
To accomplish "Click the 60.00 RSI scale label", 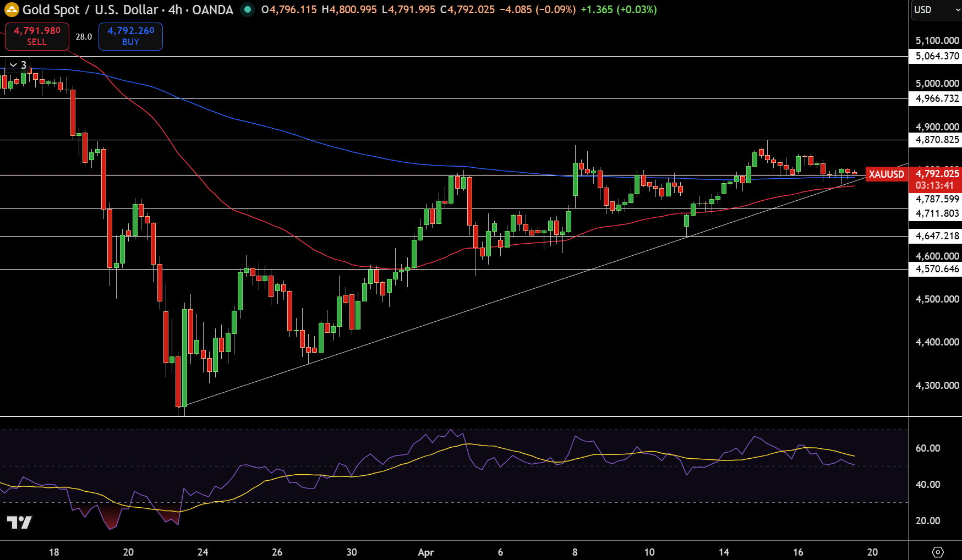I will tap(927, 448).
